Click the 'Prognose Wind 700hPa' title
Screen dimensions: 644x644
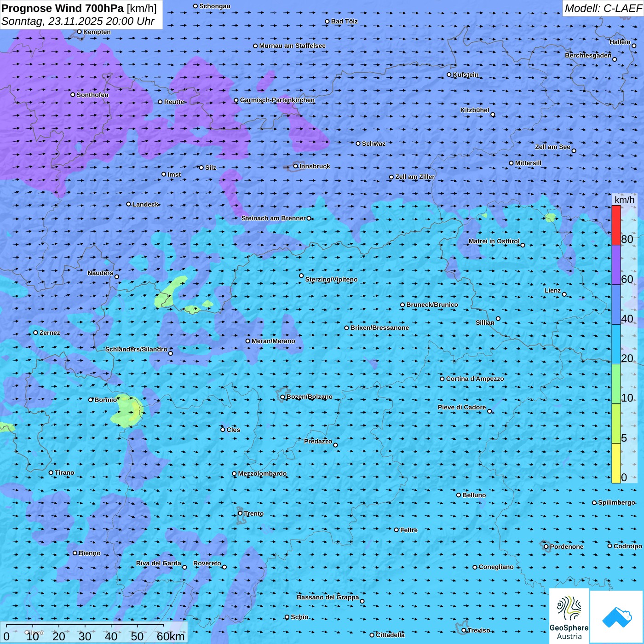coord(63,8)
